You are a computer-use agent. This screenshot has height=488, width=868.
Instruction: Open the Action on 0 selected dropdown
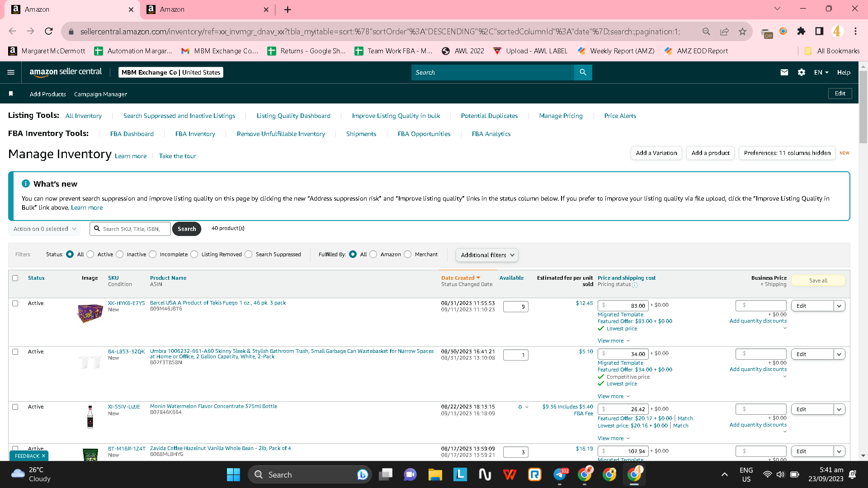tap(44, 229)
